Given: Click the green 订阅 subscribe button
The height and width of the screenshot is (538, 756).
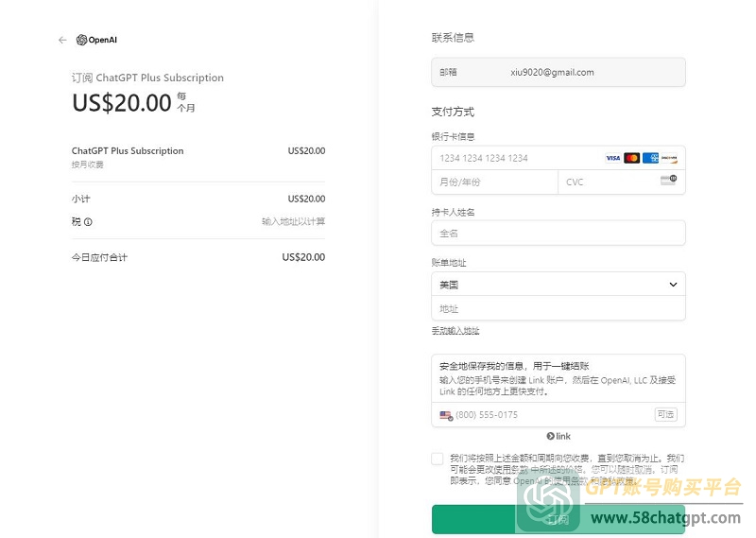Looking at the screenshot, I should tap(558, 519).
